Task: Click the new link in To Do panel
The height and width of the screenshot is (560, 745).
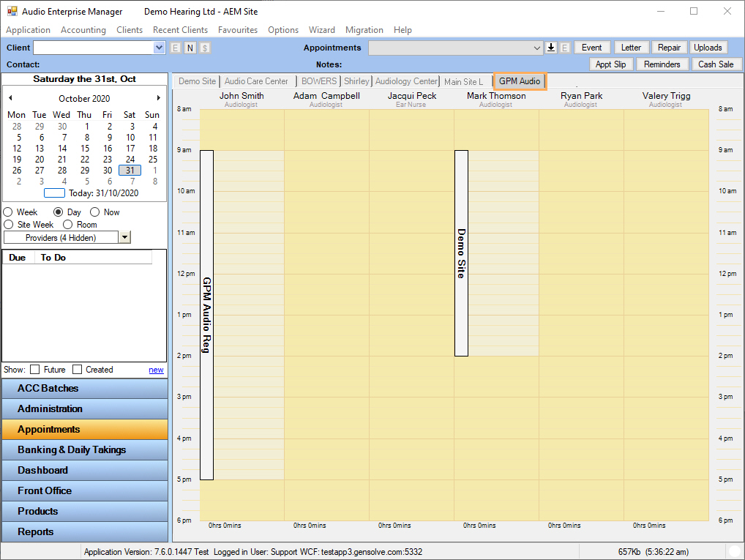Action: 156,370
